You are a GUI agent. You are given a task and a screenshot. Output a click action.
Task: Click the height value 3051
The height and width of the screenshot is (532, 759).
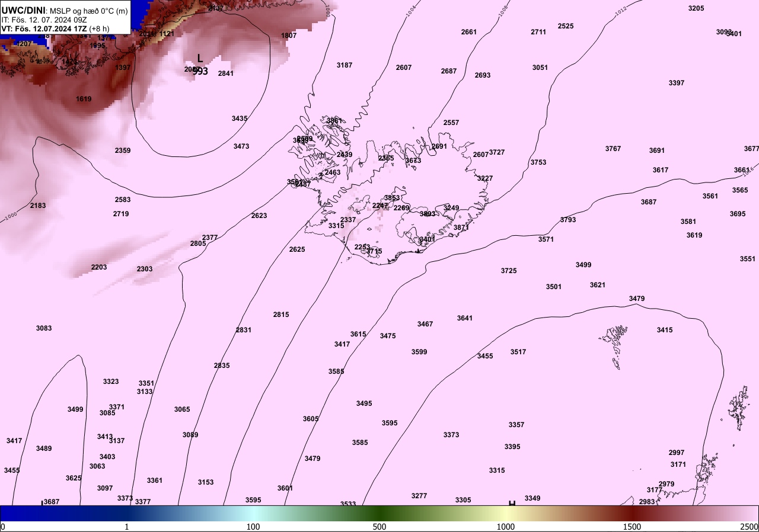pos(540,68)
